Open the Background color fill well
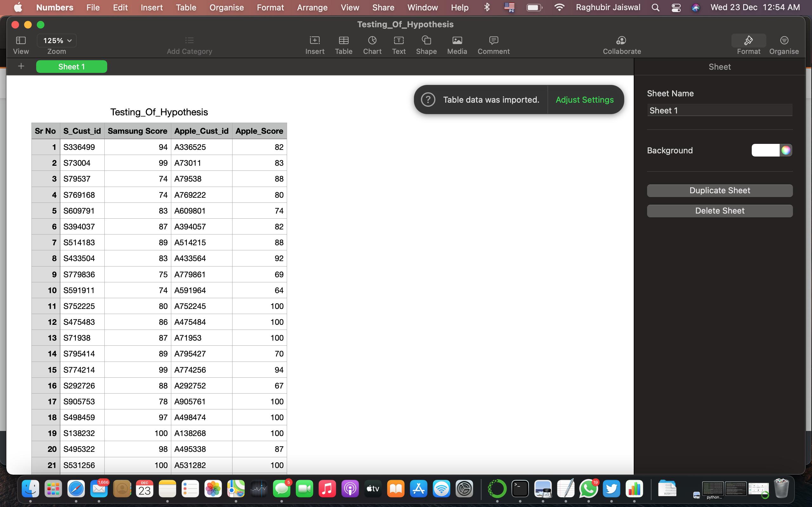The image size is (812, 507). [x=765, y=150]
